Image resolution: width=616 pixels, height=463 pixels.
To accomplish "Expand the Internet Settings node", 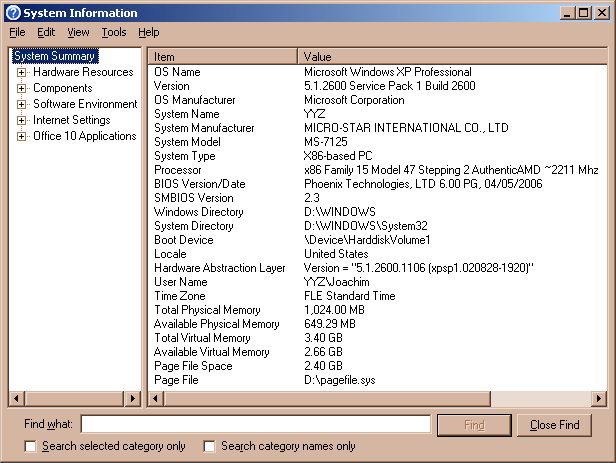I will (21, 120).
